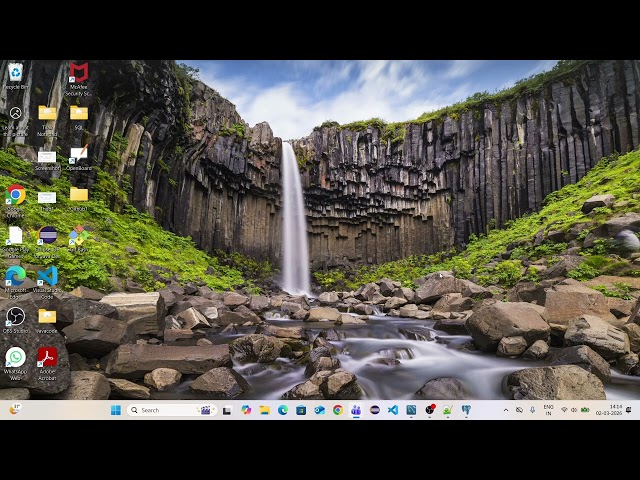Open File Explorer from the taskbar
Image resolution: width=640 pixels, height=480 pixels.
coord(264,410)
